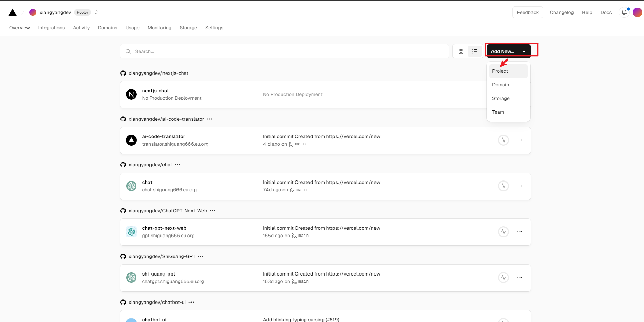View activity pulse for chat project
This screenshot has width=644, height=322.
503,186
